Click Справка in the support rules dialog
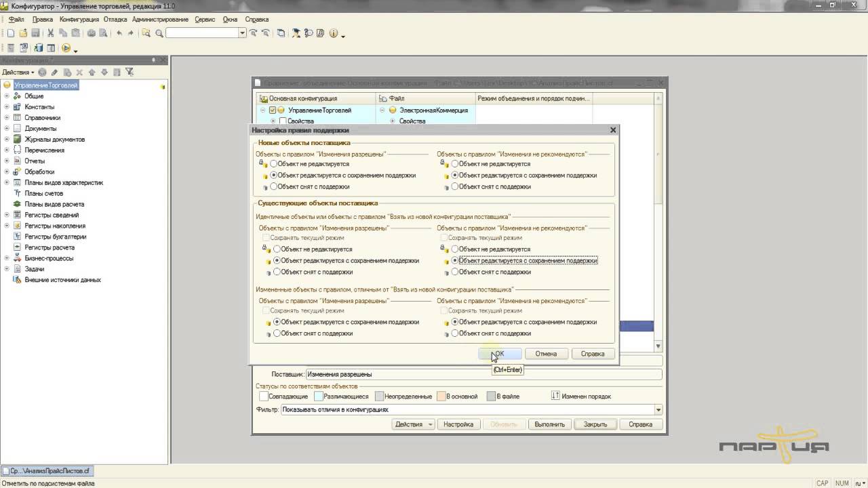868x488 pixels. click(x=593, y=354)
